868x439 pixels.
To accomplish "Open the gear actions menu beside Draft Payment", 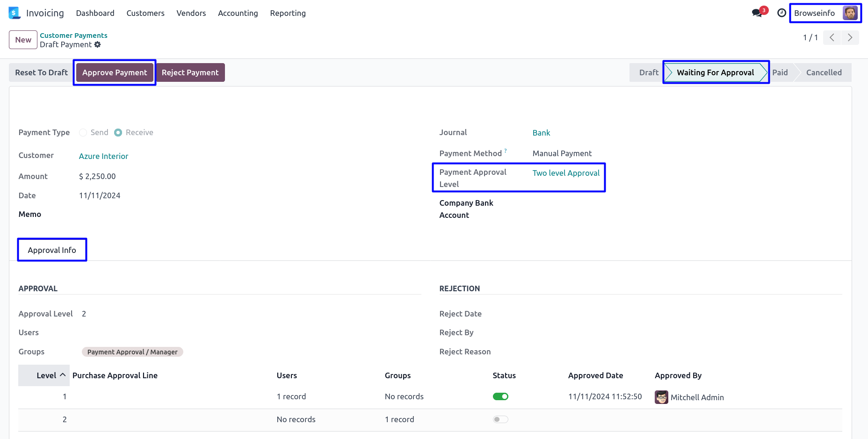I will pyautogui.click(x=98, y=44).
